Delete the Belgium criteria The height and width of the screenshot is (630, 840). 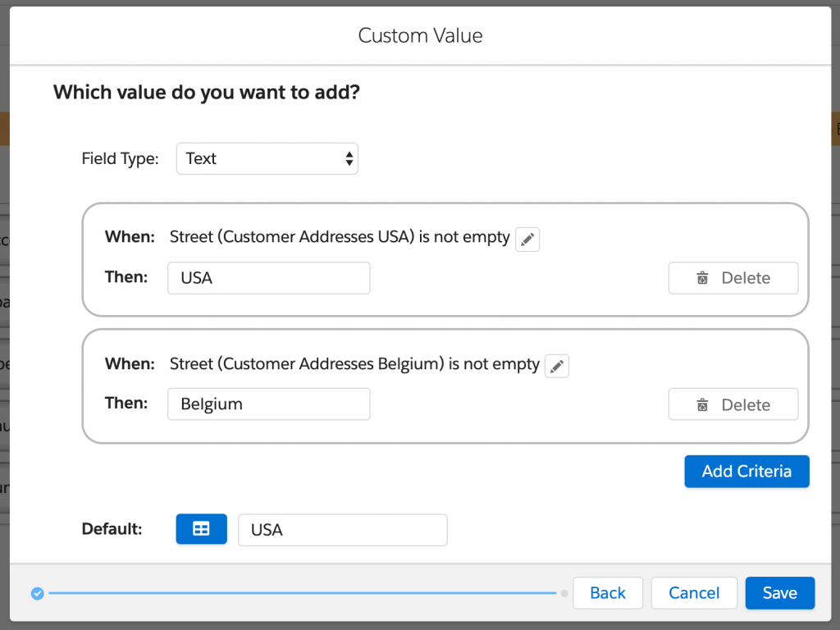[733, 404]
